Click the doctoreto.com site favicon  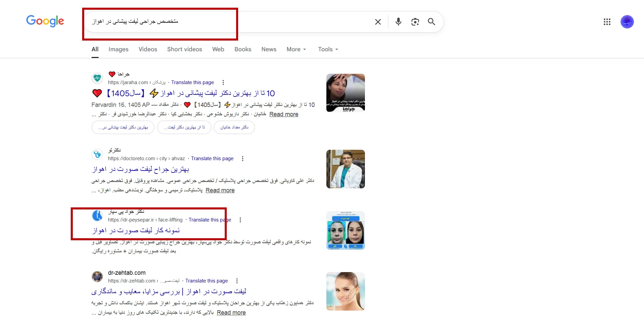tap(97, 154)
